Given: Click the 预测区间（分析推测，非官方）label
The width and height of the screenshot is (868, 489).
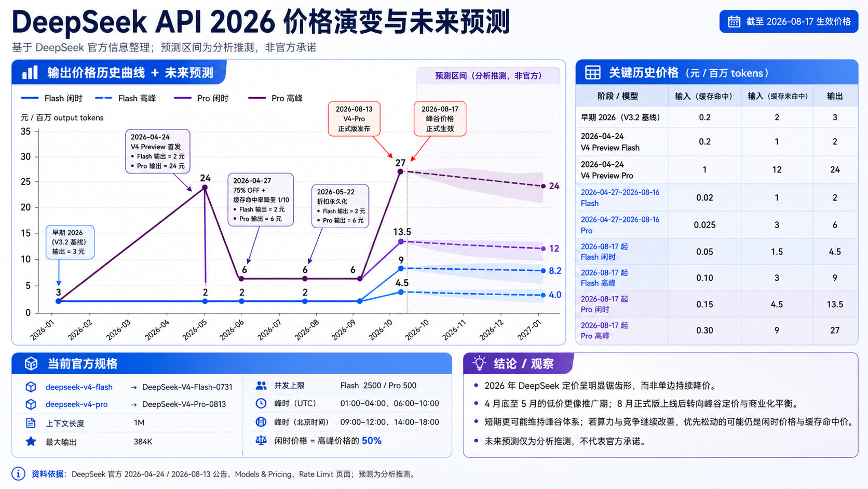Looking at the screenshot, I should click(x=489, y=76).
